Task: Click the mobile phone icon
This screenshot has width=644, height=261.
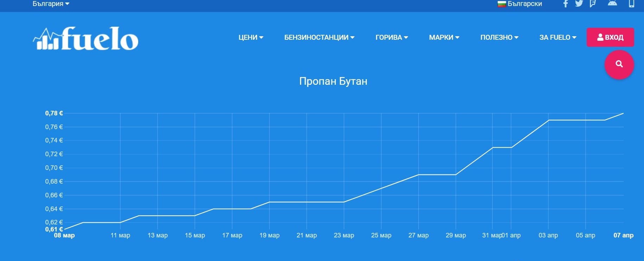Action: 631,4
